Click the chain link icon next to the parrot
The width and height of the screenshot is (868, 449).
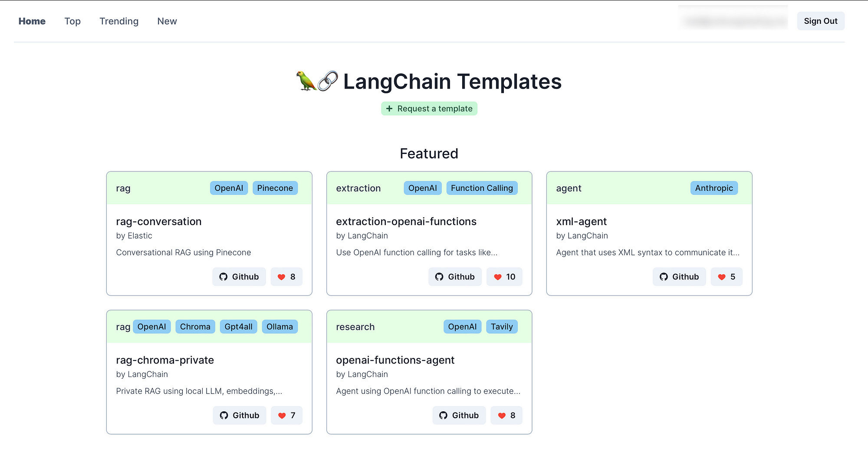pos(327,80)
